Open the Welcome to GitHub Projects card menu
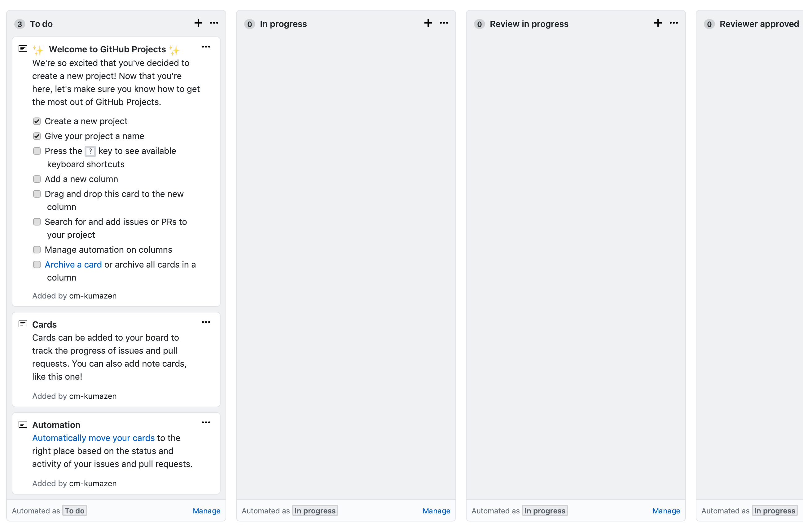Screen dimensions: 803x532 [206, 47]
